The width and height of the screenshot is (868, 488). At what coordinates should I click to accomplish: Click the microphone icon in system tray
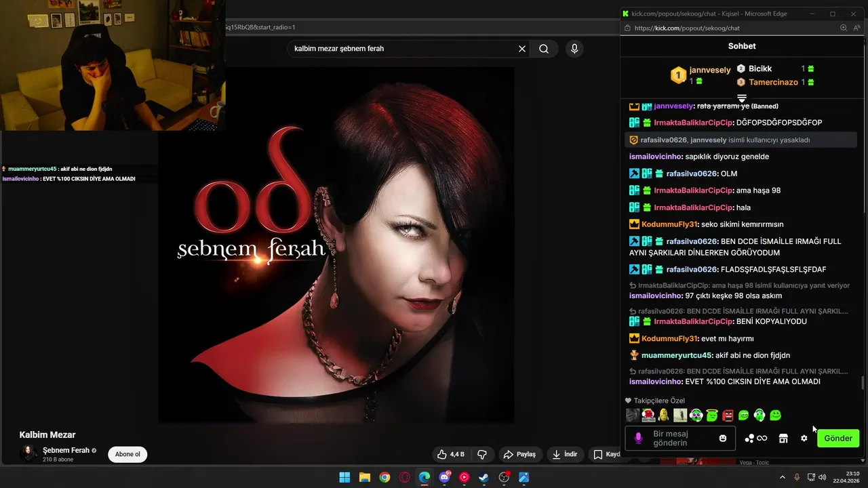(x=797, y=477)
